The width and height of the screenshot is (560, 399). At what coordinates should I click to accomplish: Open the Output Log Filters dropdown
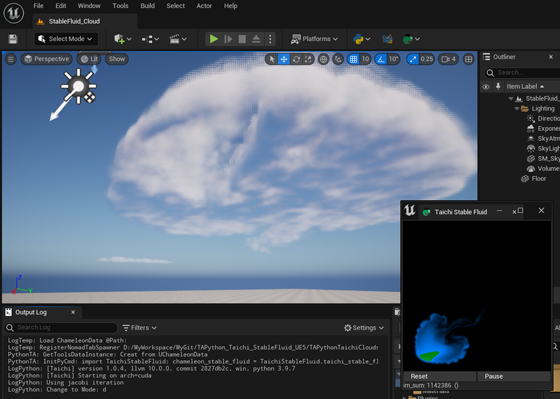[x=139, y=328]
